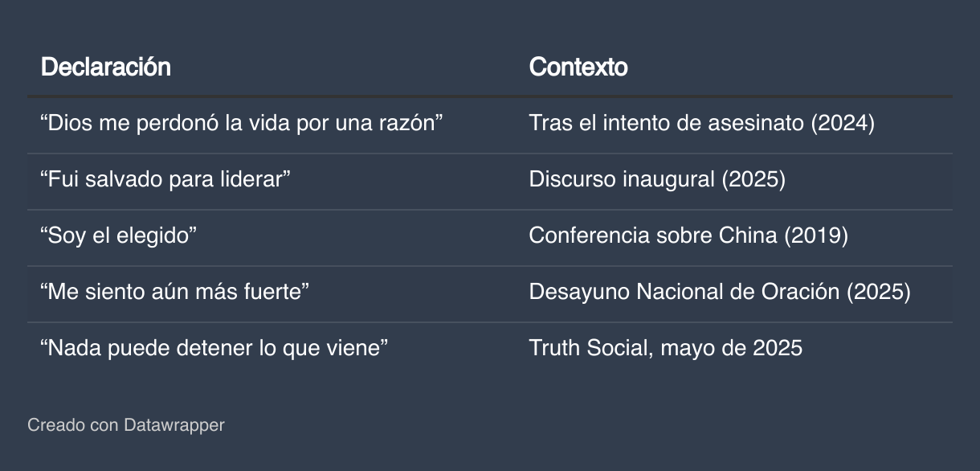This screenshot has height=471, width=980.
Task: Select the “Fui salvado para liderar” quote
Action: (165, 179)
